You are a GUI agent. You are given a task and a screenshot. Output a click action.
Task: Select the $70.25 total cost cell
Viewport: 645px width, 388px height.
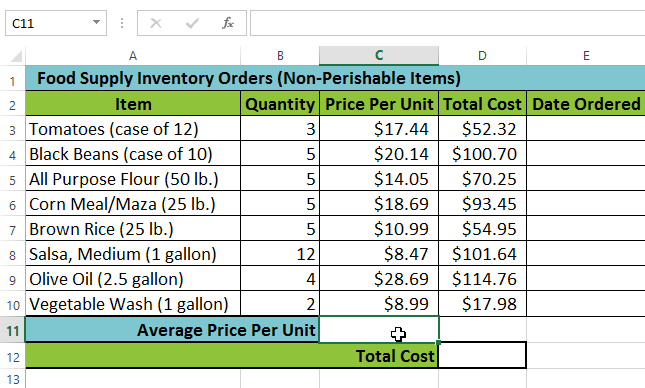pos(483,179)
